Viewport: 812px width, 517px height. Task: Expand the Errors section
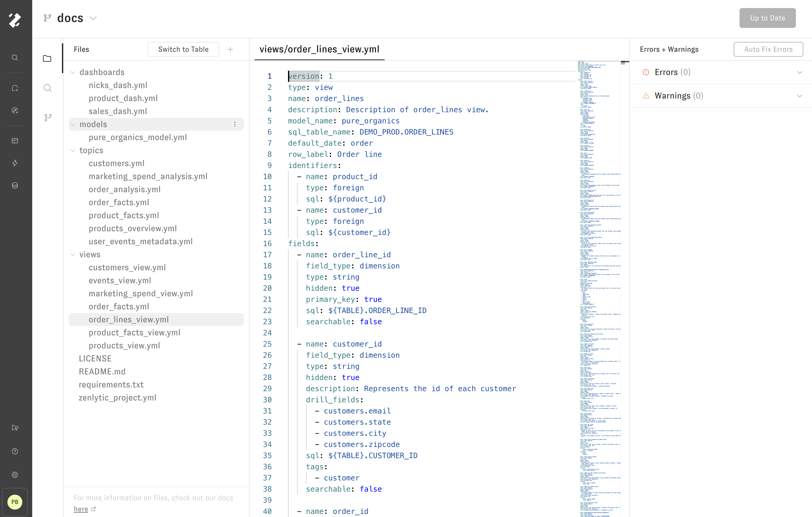[x=799, y=72]
